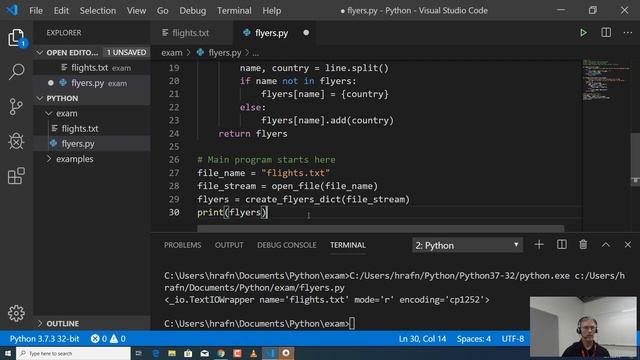This screenshot has height=360, width=640.
Task: Open the Explorer view in activity bar
Action: click(x=16, y=38)
